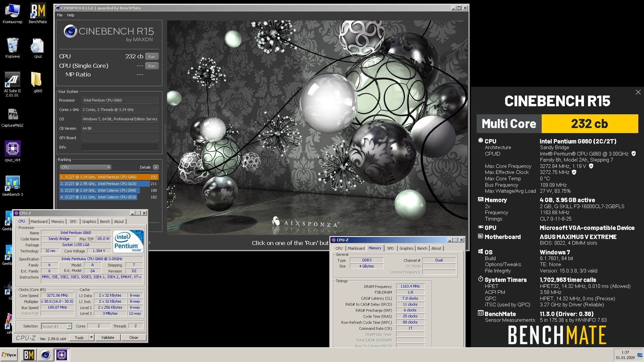Select ranking row Intel Pentium CPU G860
This screenshot has width=644, height=362.
pos(109,177)
